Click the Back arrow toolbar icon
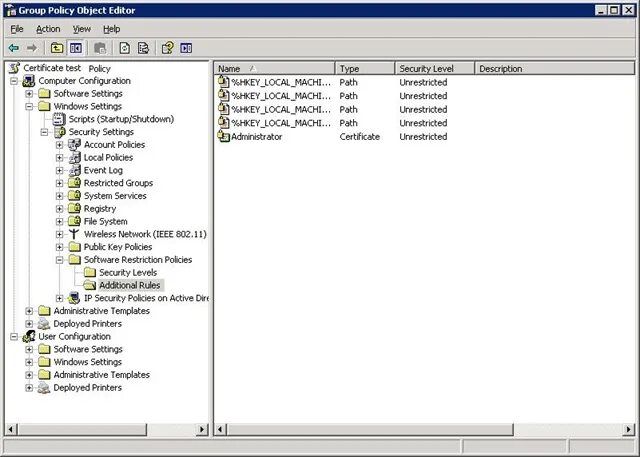This screenshot has height=457, width=640. tap(14, 48)
